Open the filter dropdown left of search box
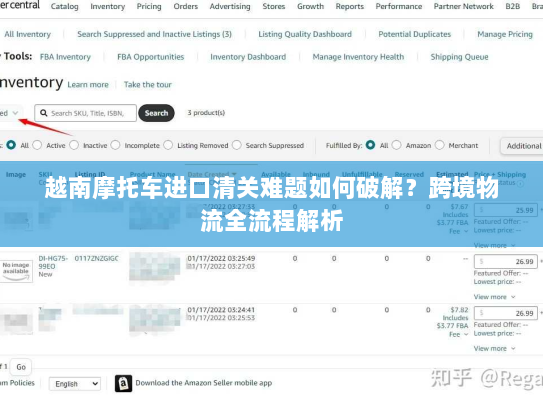 click(10, 113)
